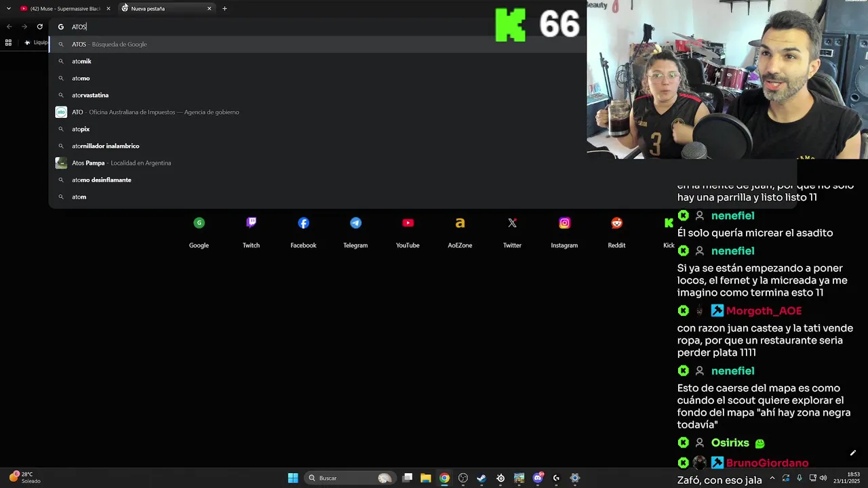The image size is (868, 488).
Task: Click the Chrome taskbar icon
Action: point(444,478)
